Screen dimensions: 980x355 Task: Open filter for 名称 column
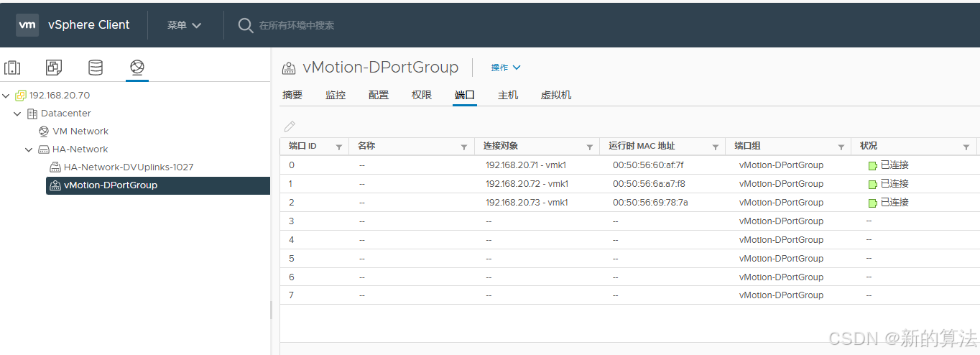(x=464, y=147)
